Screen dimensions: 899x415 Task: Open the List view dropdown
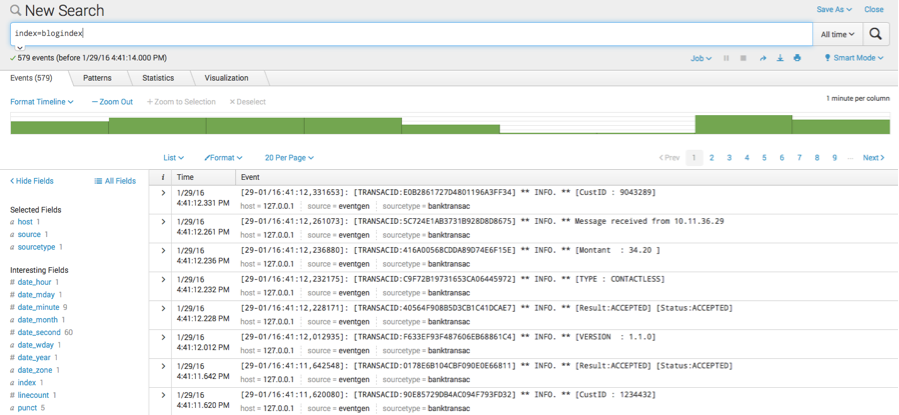click(174, 158)
